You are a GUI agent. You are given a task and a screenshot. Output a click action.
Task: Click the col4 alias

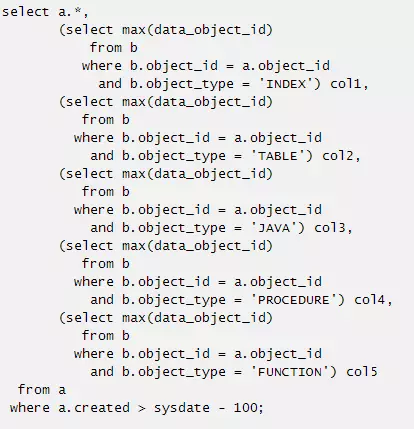point(370,300)
